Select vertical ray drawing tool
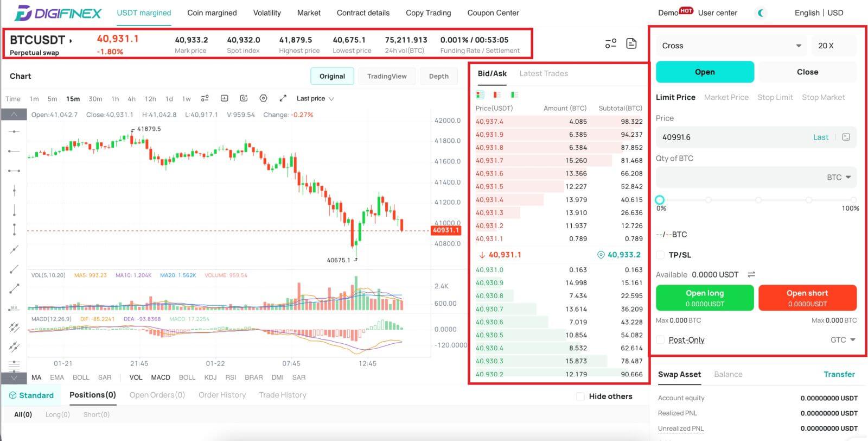868x441 pixels. coord(14,210)
